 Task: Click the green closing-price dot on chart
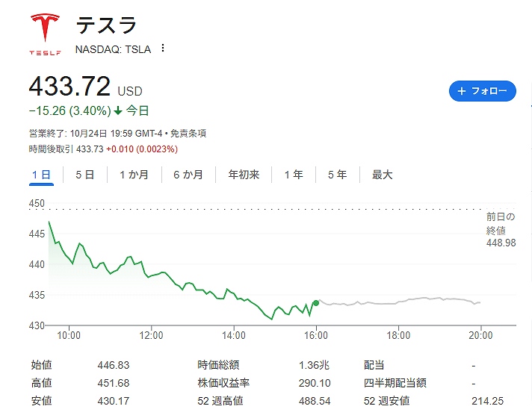[316, 302]
